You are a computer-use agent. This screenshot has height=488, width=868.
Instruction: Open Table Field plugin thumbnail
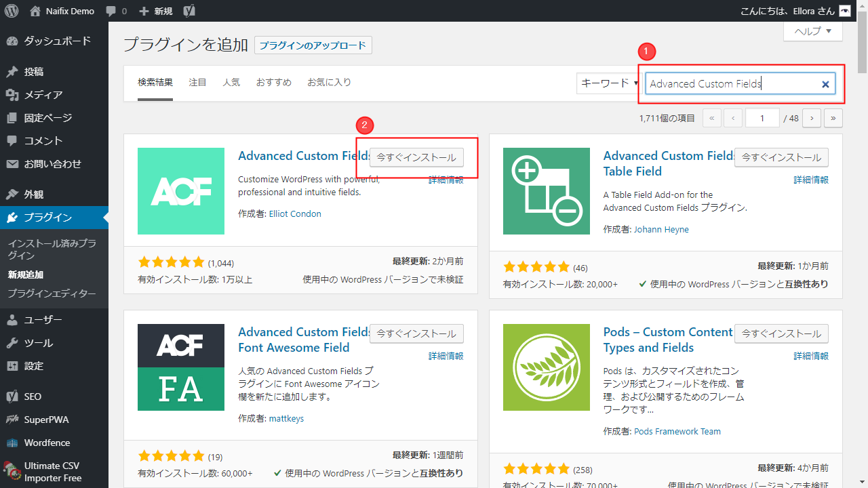(x=547, y=191)
